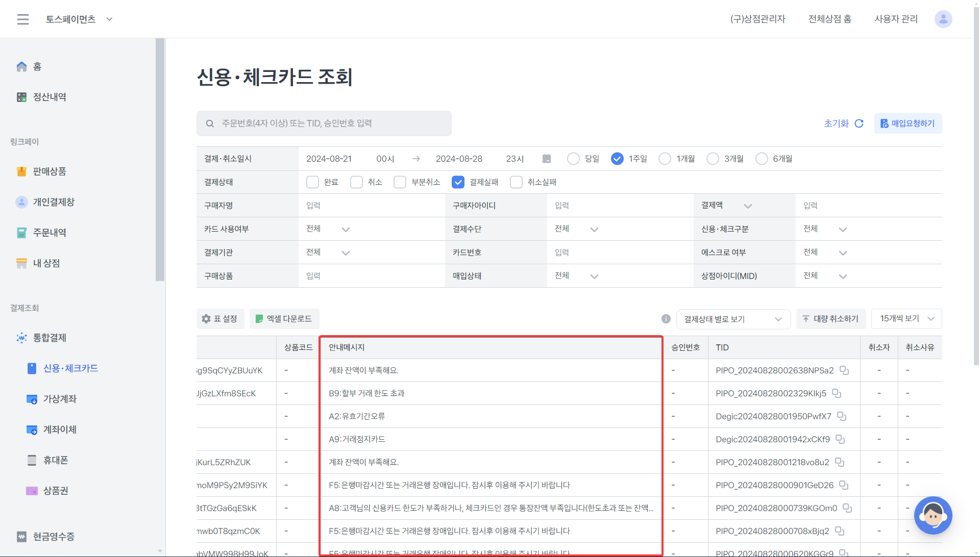
Task: Go to 정산내역 in the sidebar
Action: (x=50, y=97)
